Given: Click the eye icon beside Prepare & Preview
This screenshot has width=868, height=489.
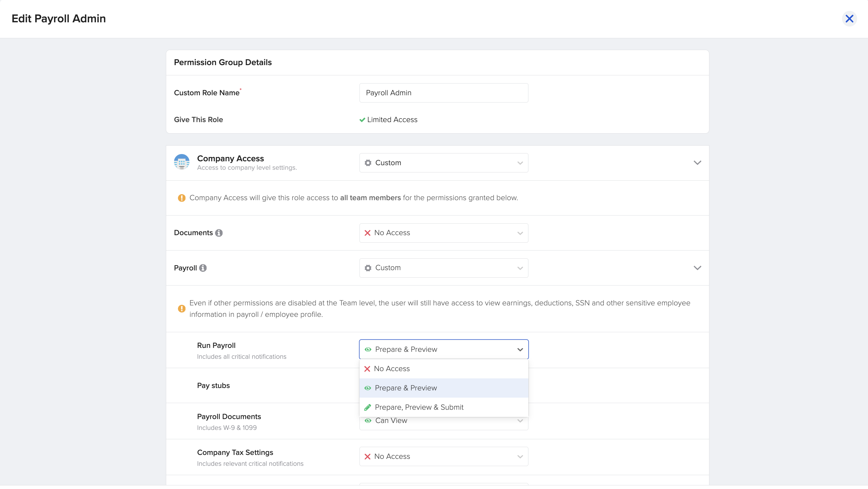Looking at the screenshot, I should pyautogui.click(x=368, y=388).
